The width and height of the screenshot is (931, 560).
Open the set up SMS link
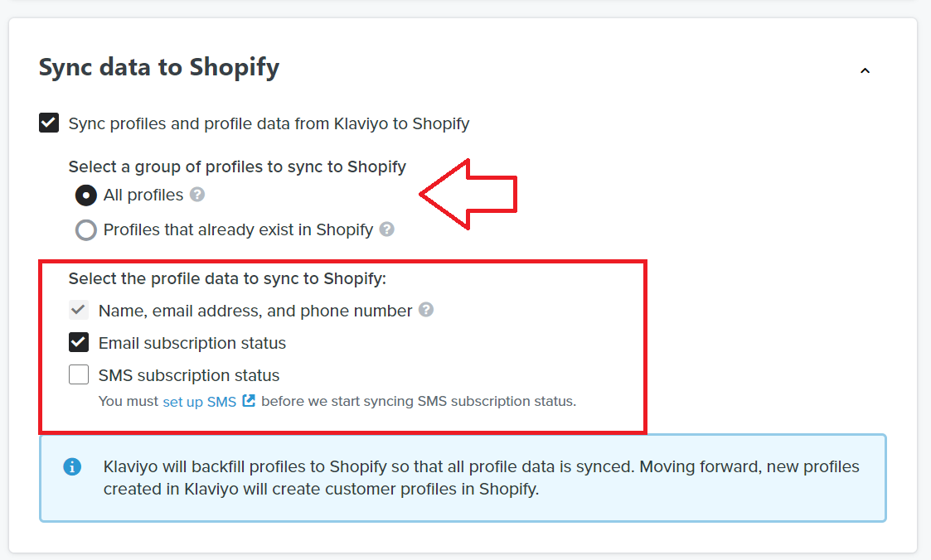[200, 402]
